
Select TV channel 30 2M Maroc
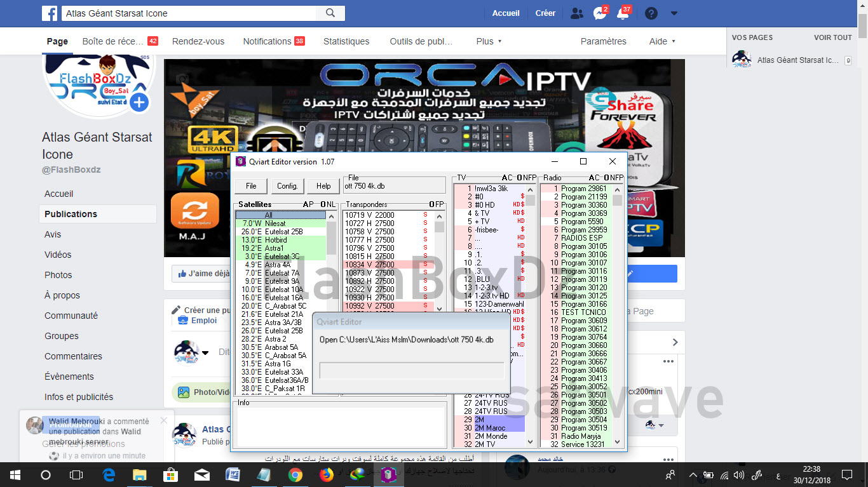(490, 428)
